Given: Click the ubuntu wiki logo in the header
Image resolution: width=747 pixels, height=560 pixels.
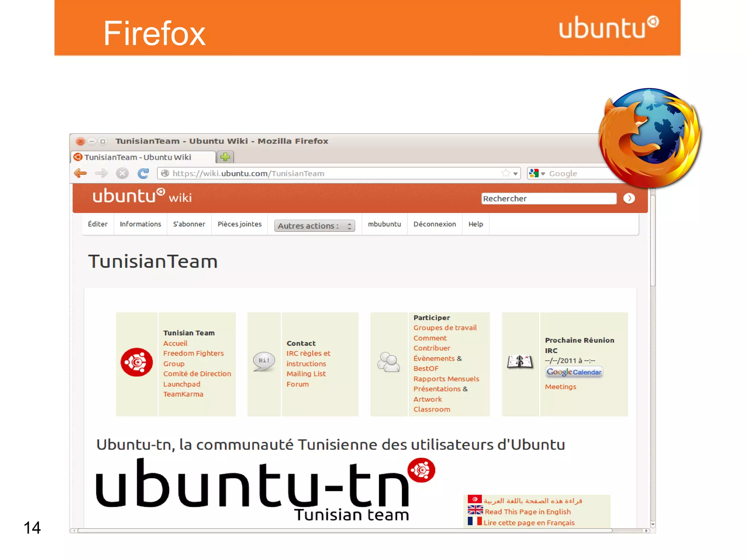Looking at the screenshot, I should point(142,196).
